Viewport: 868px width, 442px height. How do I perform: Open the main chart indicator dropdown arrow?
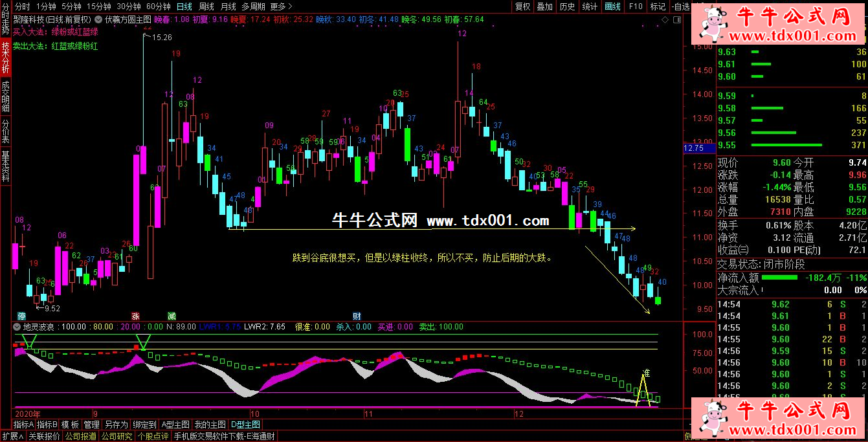pos(99,20)
